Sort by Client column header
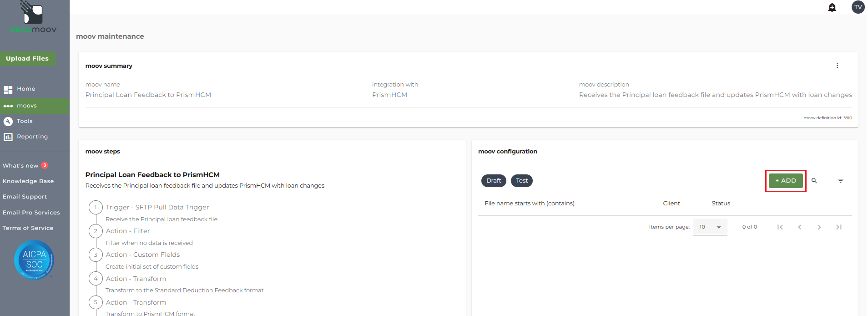The width and height of the screenshot is (868, 316). coord(671,204)
